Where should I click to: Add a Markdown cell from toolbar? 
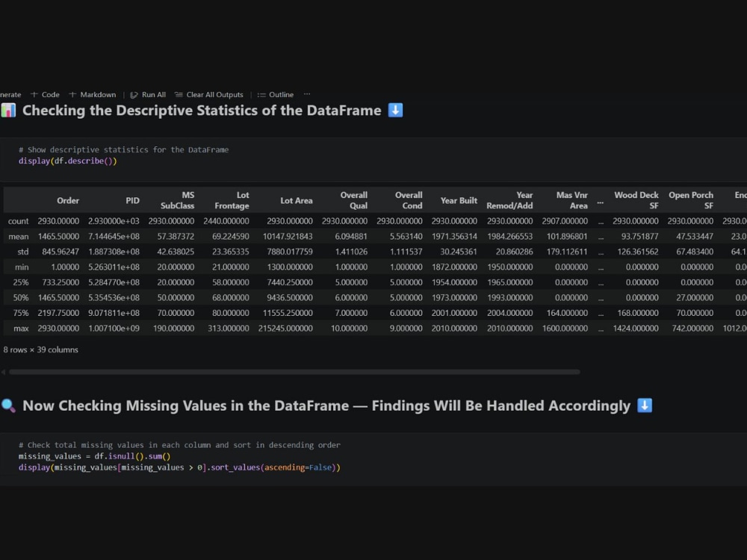tap(93, 94)
